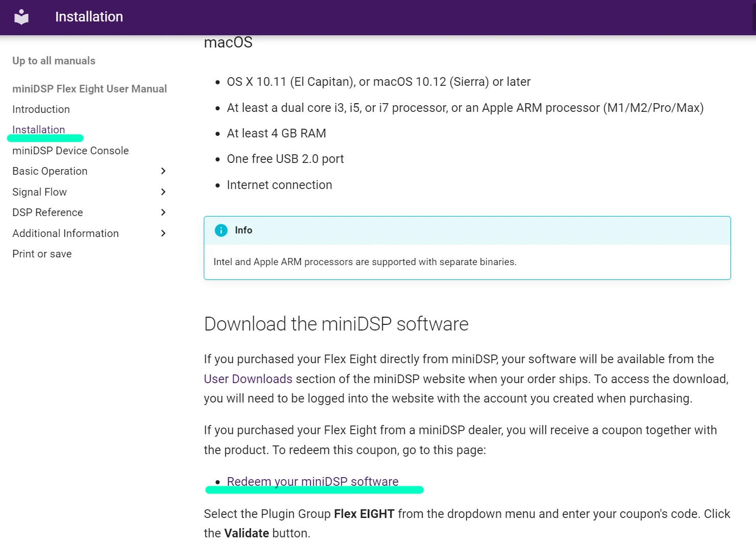Click the Additional Information sidebar label
This screenshot has width=756, height=543.
coord(65,233)
